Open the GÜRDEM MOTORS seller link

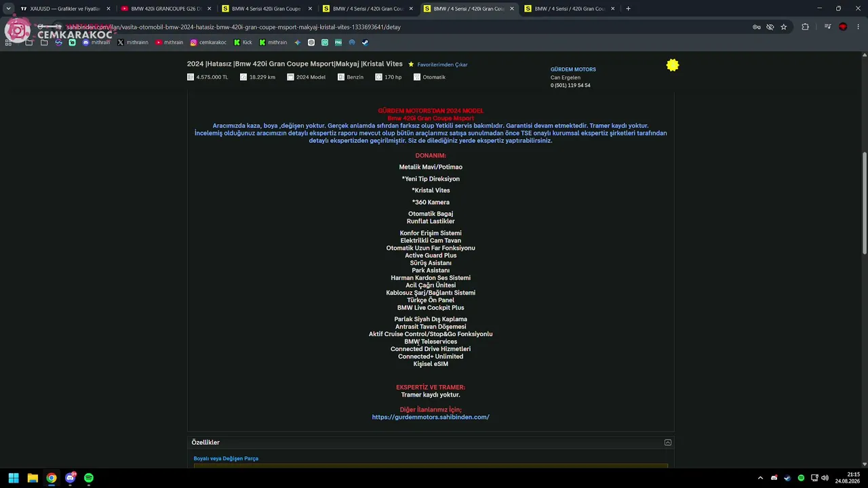(573, 69)
